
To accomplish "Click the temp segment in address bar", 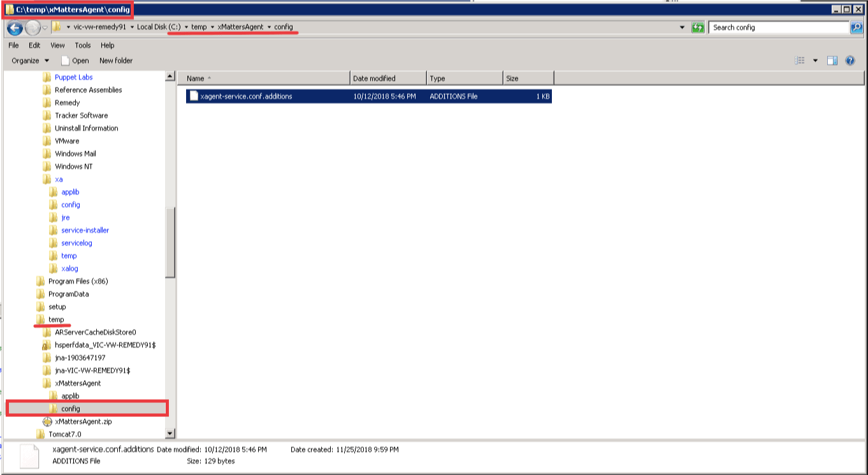I will click(199, 27).
